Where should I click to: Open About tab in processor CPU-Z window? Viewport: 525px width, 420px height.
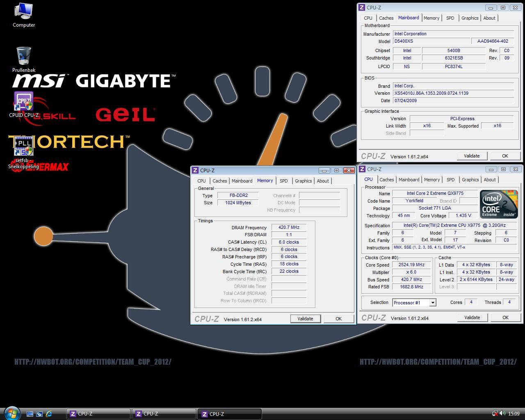(490, 180)
